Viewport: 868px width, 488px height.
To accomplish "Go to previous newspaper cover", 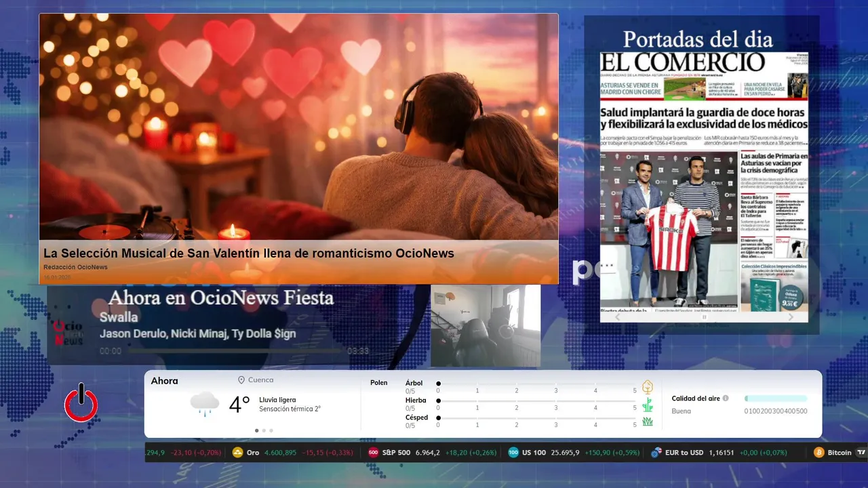I will pos(617,317).
